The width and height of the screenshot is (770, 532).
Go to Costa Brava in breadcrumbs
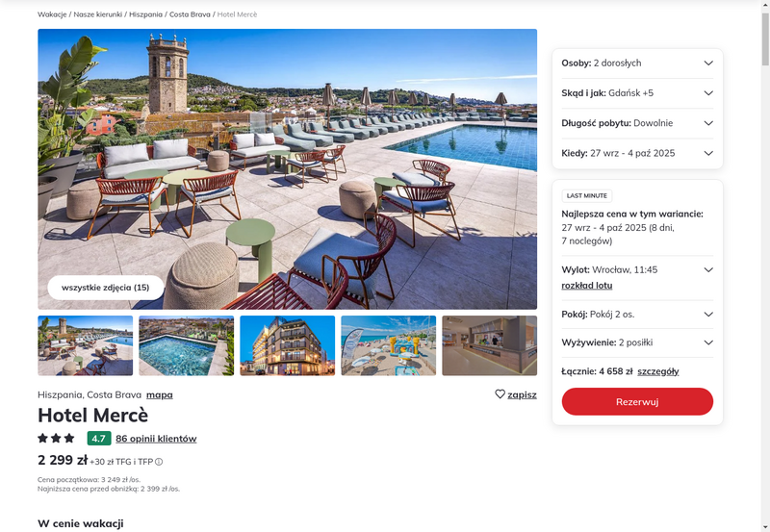pyautogui.click(x=190, y=14)
